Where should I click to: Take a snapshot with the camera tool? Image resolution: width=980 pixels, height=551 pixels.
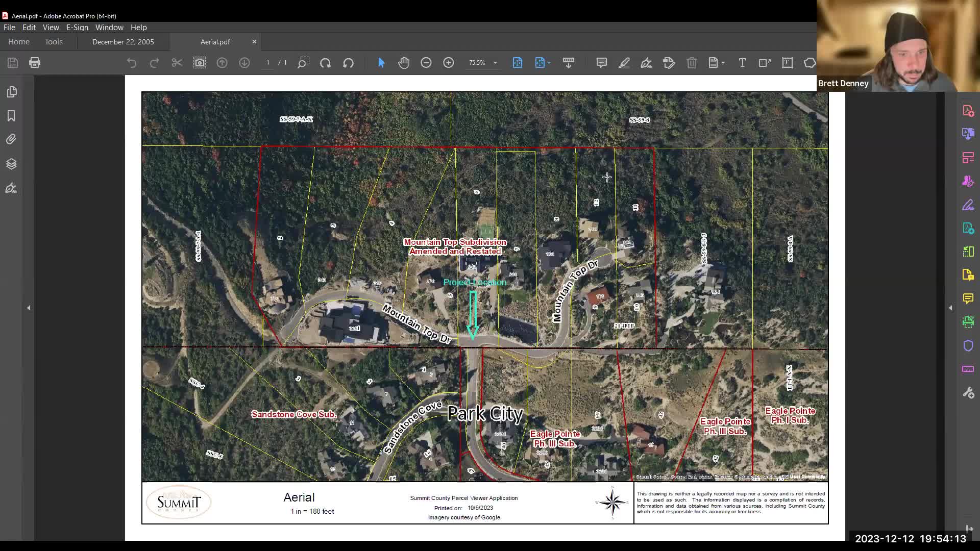tap(200, 63)
